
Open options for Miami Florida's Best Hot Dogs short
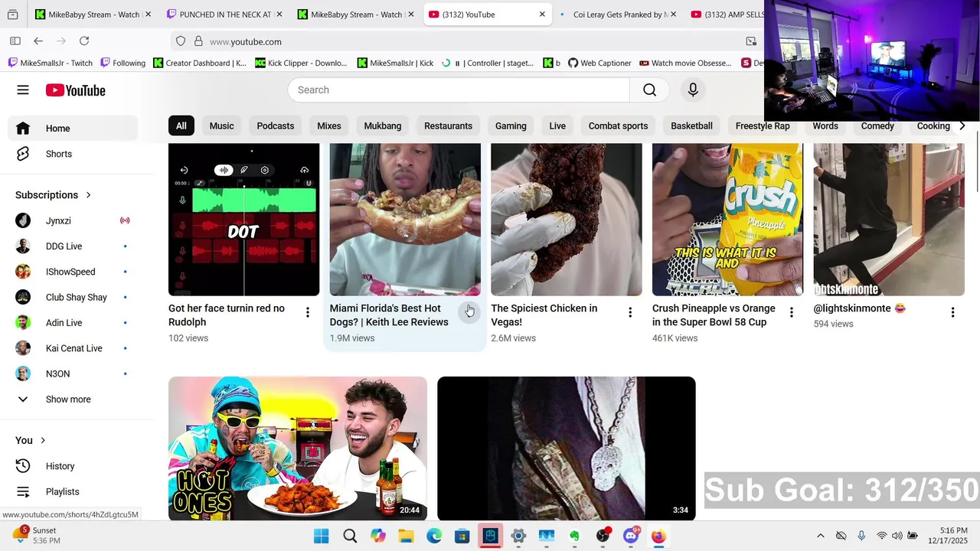click(x=469, y=312)
